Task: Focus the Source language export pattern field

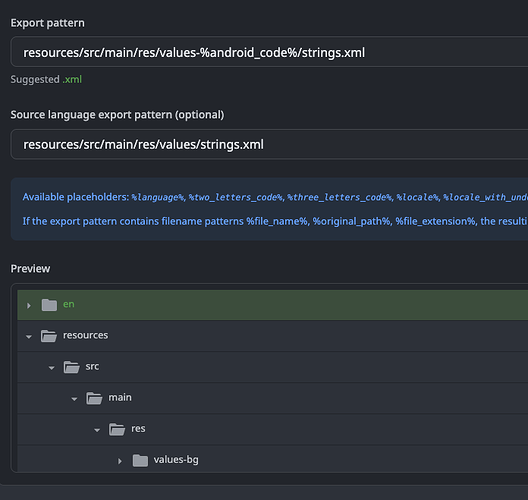Action: pos(269,144)
